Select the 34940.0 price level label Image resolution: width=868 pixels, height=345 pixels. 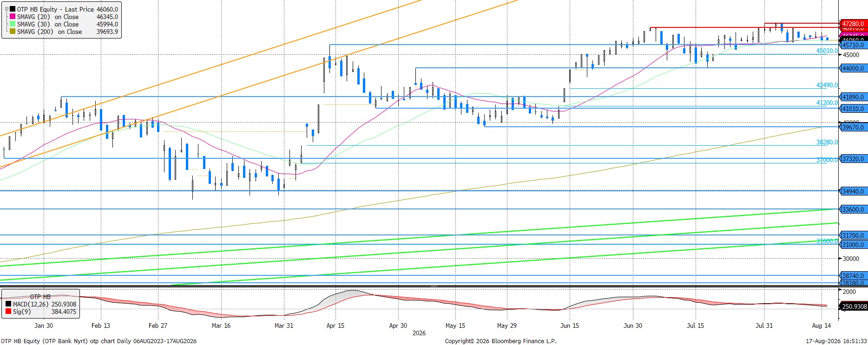point(853,191)
